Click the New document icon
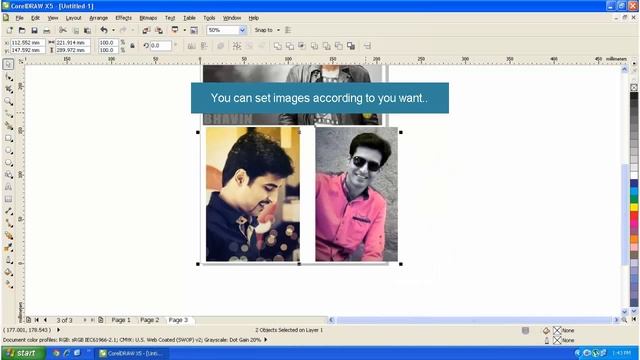This screenshot has height=360, width=640. 10,30
